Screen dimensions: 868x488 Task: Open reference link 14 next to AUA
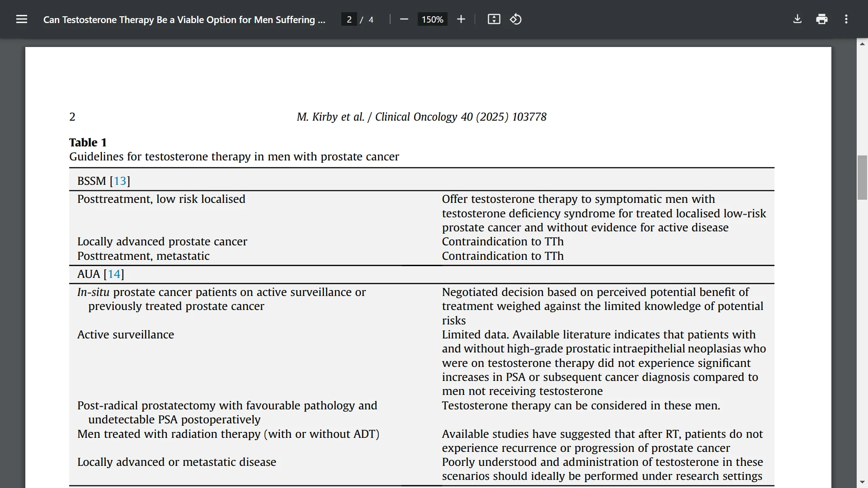tap(114, 274)
